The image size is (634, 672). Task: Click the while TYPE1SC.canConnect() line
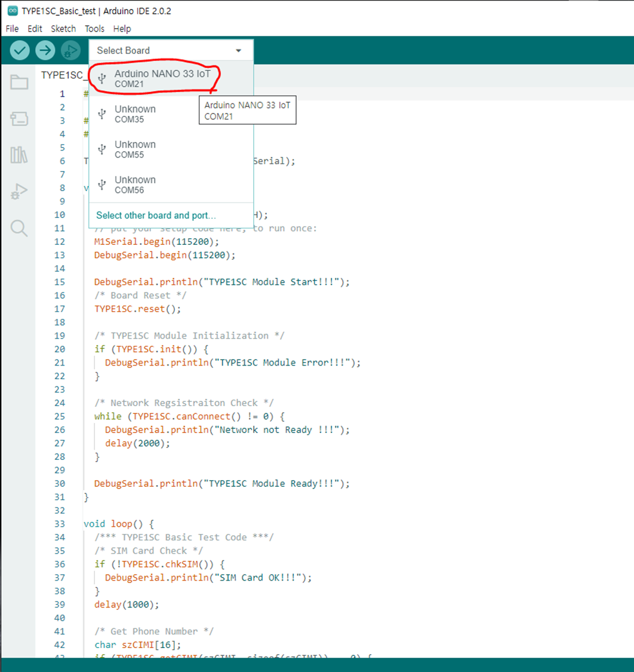190,416
